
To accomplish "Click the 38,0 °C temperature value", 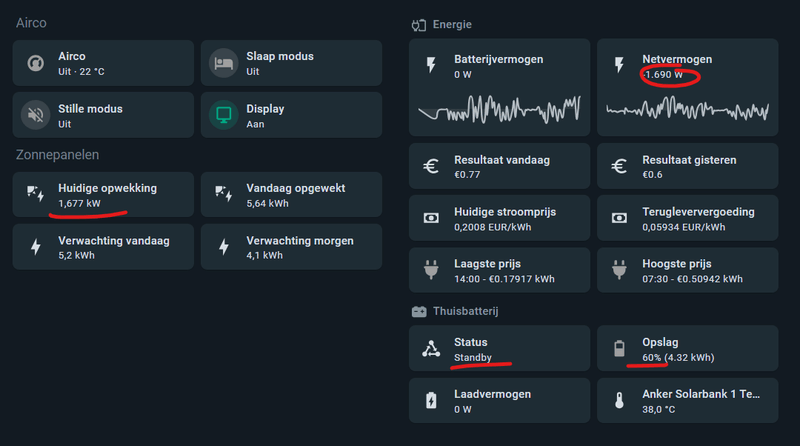I will (x=659, y=409).
